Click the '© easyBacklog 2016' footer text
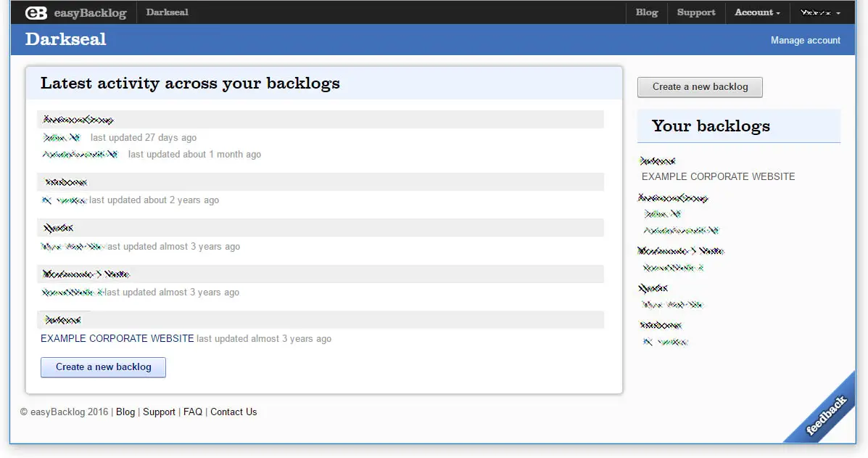The width and height of the screenshot is (868, 458). (x=65, y=412)
